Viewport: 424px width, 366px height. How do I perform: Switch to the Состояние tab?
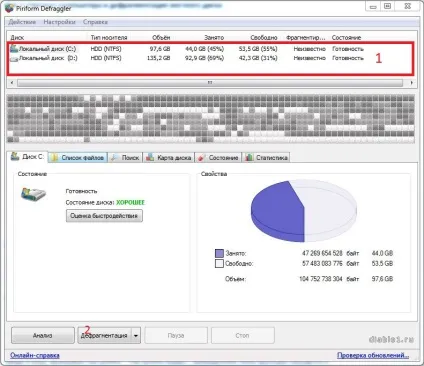(x=218, y=158)
